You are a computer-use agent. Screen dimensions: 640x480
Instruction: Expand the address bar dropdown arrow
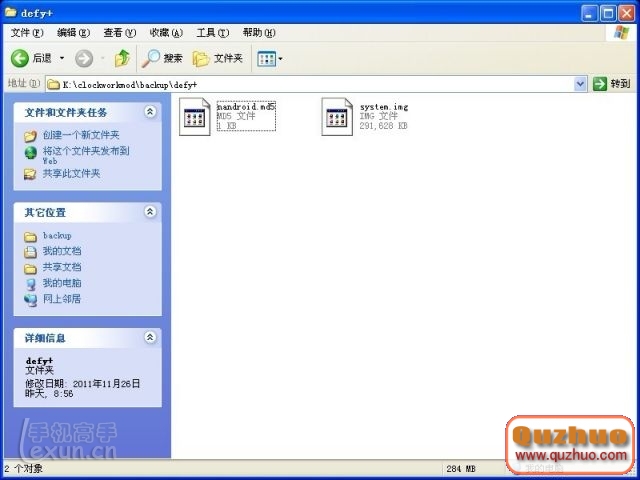coord(580,84)
